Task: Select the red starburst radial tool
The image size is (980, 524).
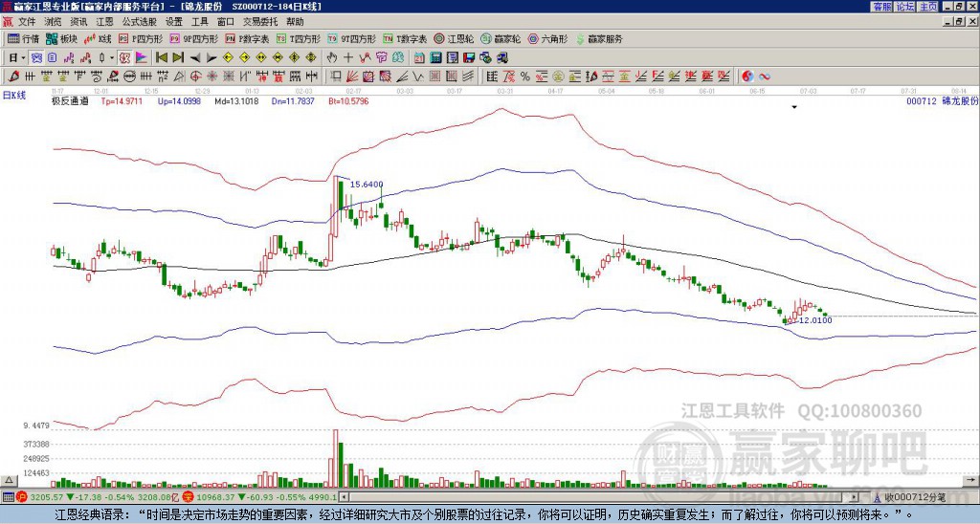Action: click(x=212, y=76)
